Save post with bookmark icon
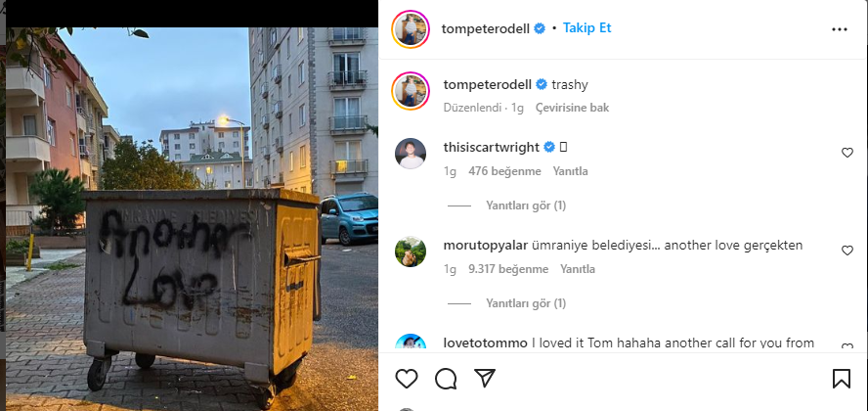 click(x=841, y=379)
